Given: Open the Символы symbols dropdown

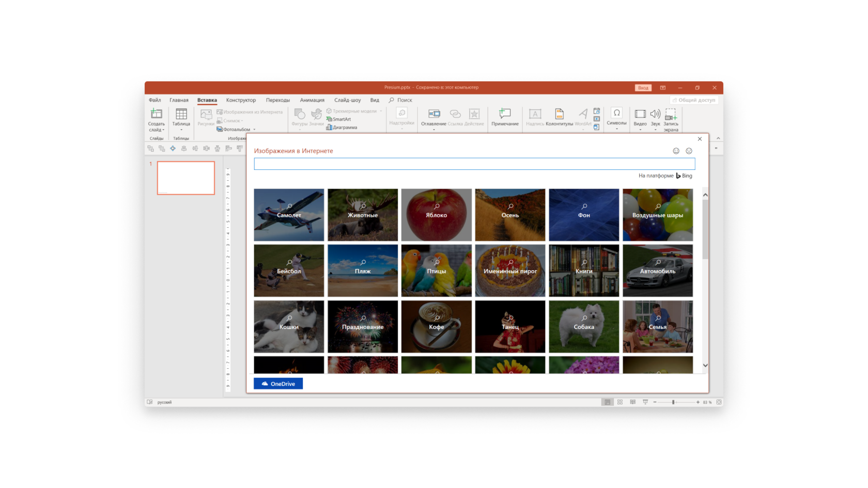Looking at the screenshot, I should [616, 119].
